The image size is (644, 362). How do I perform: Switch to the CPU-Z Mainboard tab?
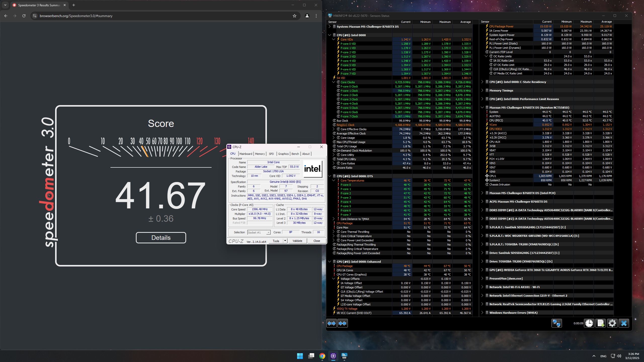click(246, 154)
